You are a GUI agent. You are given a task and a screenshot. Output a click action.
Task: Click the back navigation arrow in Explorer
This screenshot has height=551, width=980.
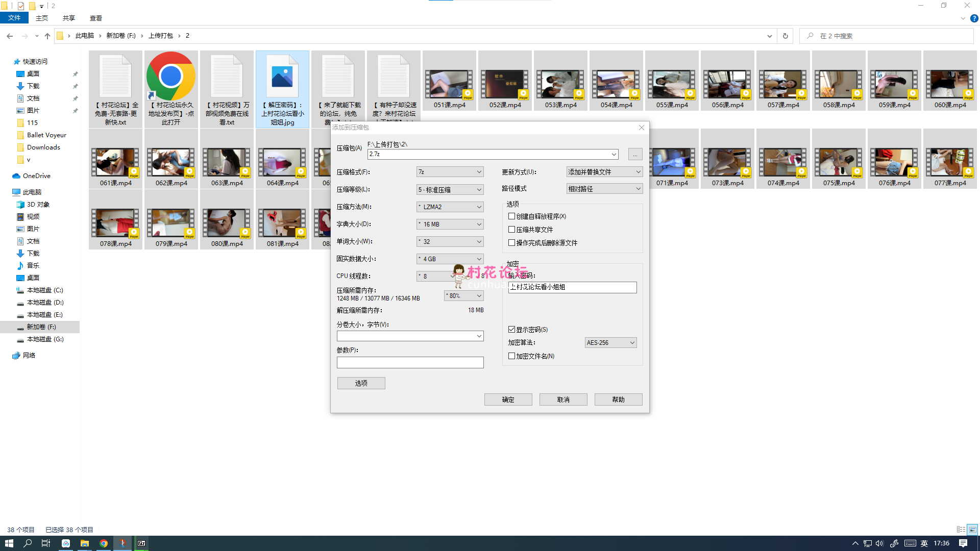coord(9,36)
